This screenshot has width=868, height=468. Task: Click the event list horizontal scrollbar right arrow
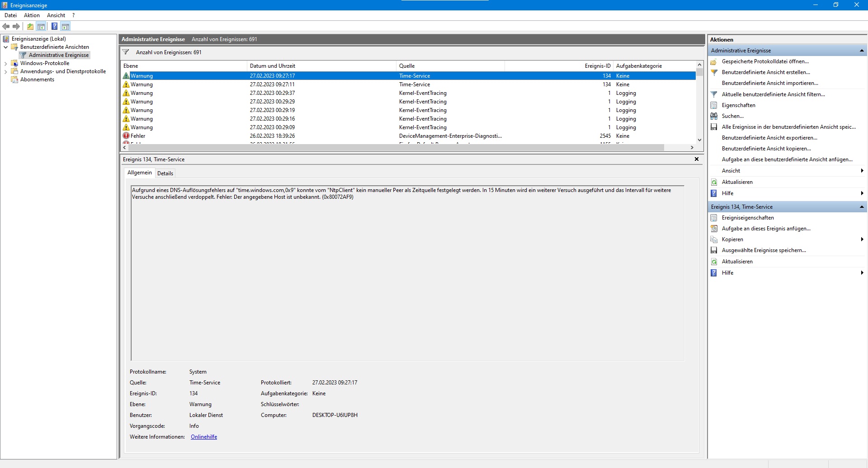coord(692,148)
